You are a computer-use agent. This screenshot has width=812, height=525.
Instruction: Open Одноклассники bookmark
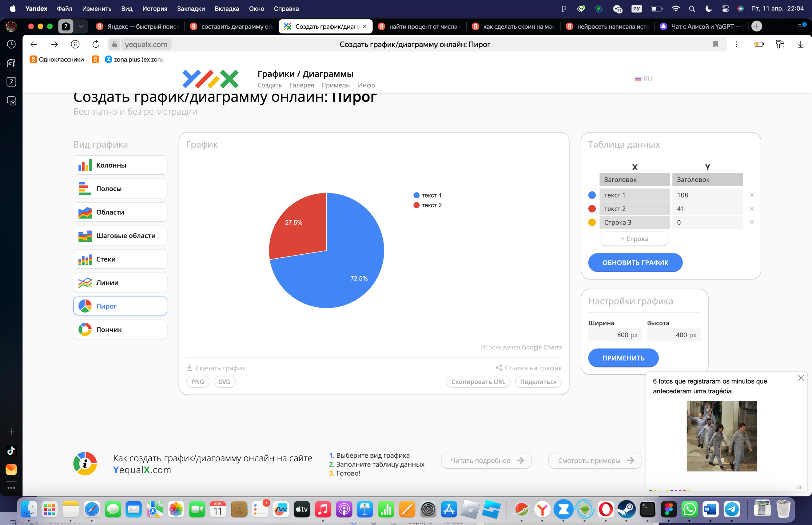pyautogui.click(x=57, y=59)
